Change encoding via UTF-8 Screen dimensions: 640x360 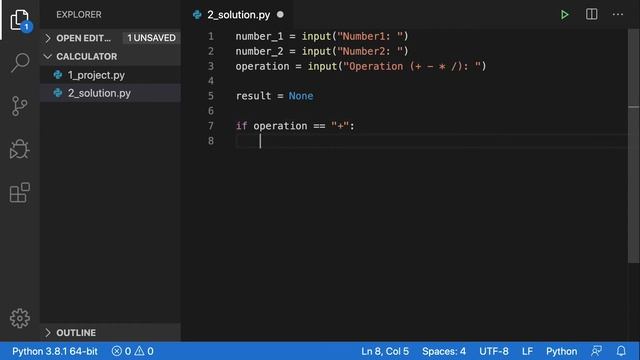tap(494, 351)
